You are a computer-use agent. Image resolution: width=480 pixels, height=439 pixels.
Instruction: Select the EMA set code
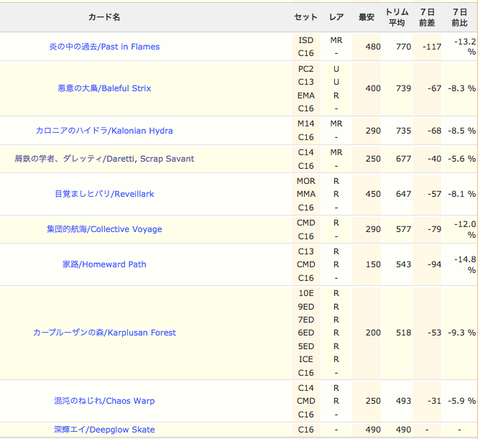coord(306,96)
